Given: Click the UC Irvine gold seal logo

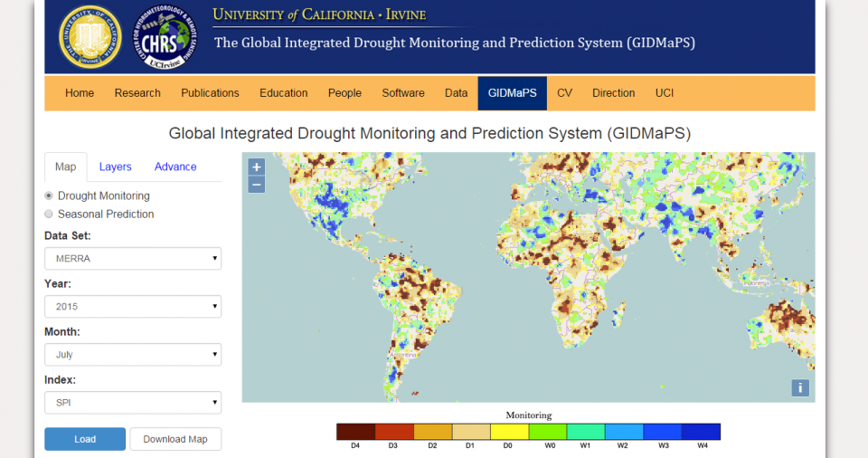Looking at the screenshot, I should 90,36.
